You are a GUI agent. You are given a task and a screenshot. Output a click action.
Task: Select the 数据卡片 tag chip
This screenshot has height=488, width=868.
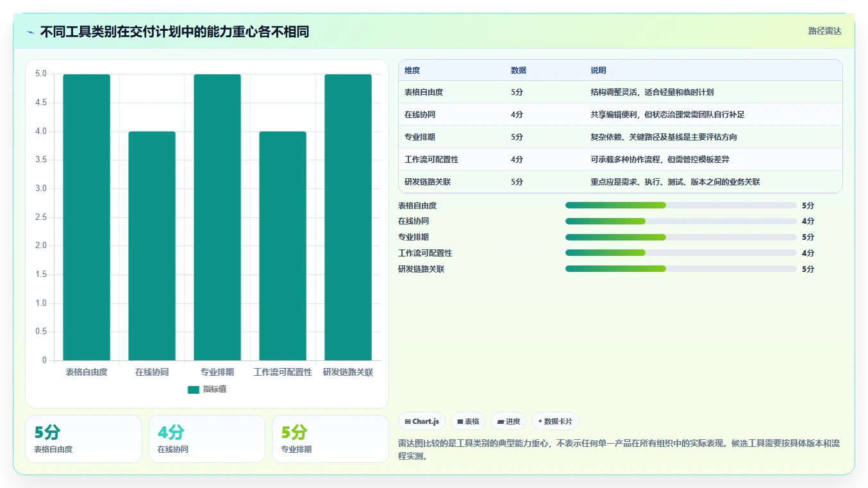[555, 421]
